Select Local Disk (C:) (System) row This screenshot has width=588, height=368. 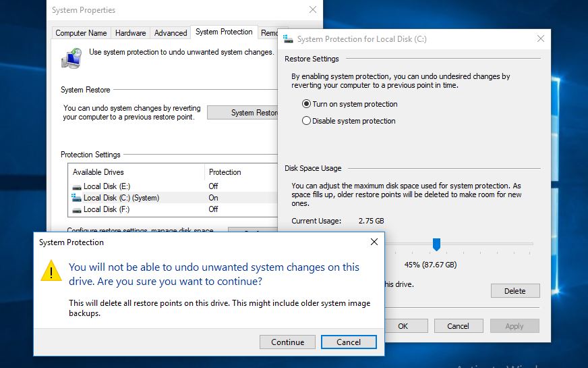pos(173,198)
